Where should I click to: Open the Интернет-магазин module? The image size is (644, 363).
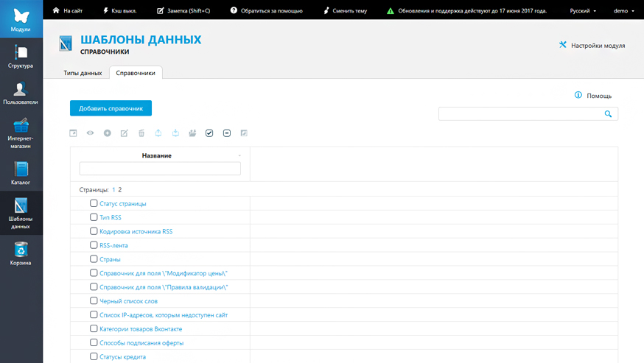[21, 133]
